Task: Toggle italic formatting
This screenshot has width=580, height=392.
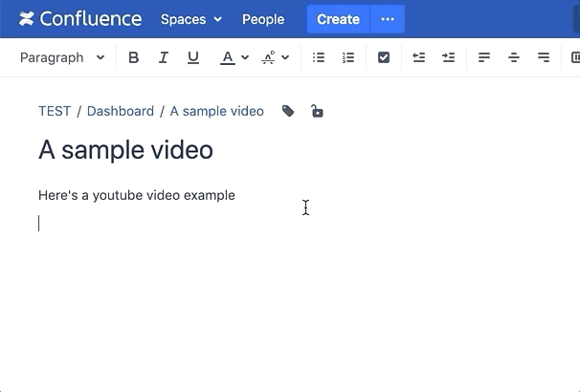Action: (163, 57)
